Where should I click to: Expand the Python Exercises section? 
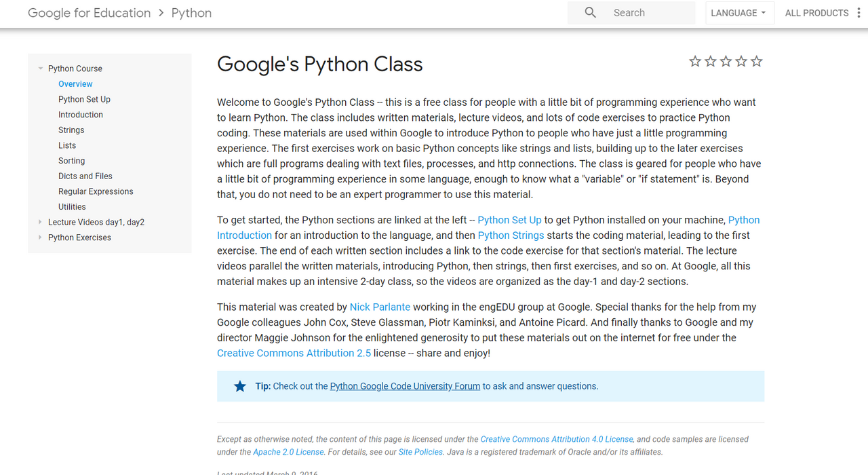point(41,237)
